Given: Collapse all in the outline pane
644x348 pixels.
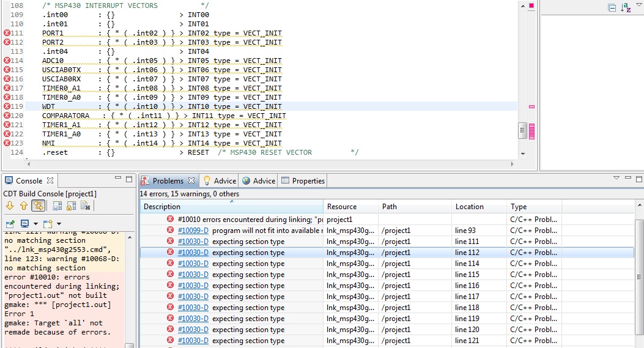Looking at the screenshot, I should click(612, 7).
